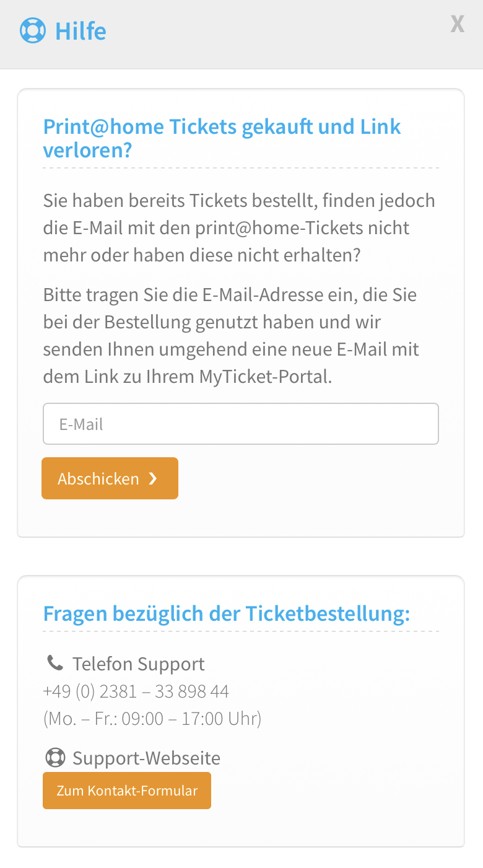Click the 'mehr oder haben diese nicht erhalten?' line
This screenshot has height=868, width=483.
[x=201, y=255]
